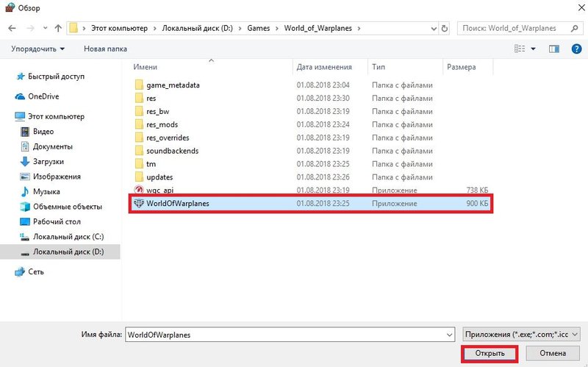Click date 01.08.2018 23:04 for game_metadata

323,85
